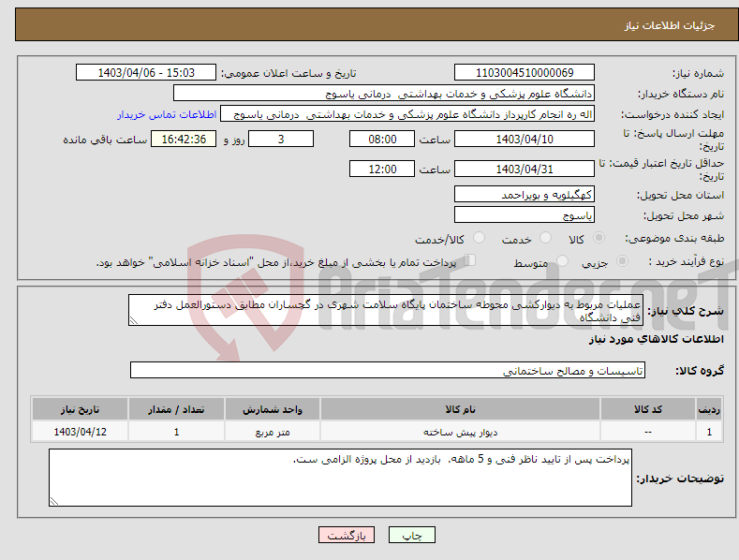Screen dimensions: 739x560
Task: Click the delivery city field یاسوج
Action: 525,215
